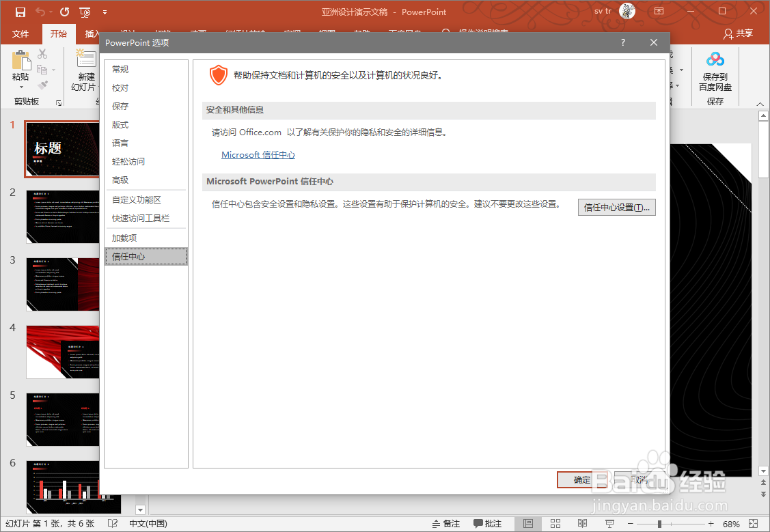Close the PowerPoint Options dialog
770x532 pixels.
click(654, 43)
